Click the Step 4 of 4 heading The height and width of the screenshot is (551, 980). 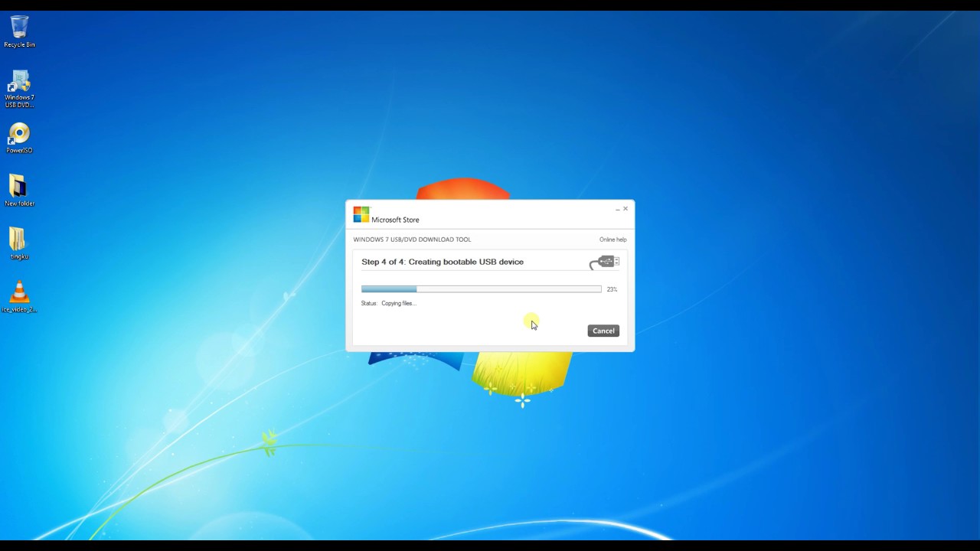coord(443,262)
